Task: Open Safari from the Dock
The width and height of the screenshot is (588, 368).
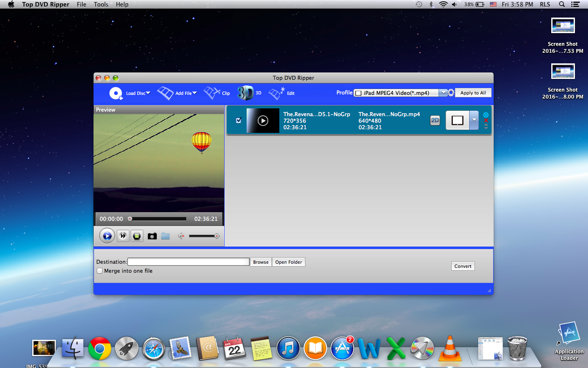Action: point(154,349)
